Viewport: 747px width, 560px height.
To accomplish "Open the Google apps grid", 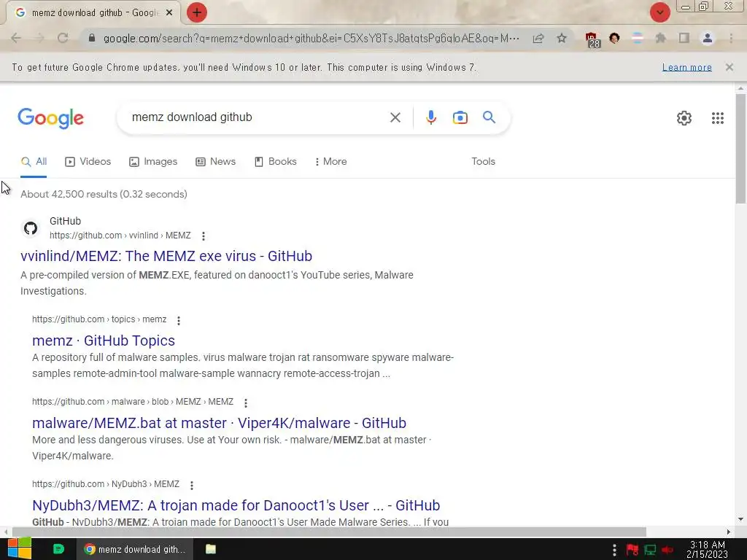I will click(x=718, y=118).
